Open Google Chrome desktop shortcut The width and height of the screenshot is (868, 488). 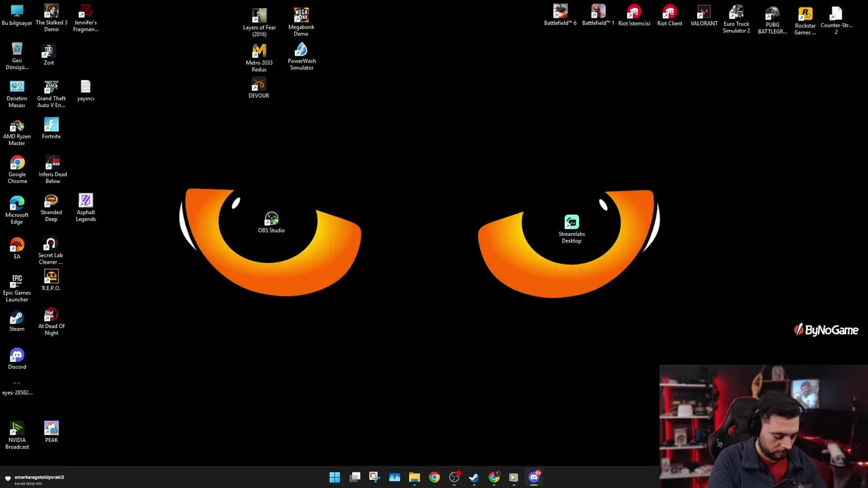click(x=17, y=170)
